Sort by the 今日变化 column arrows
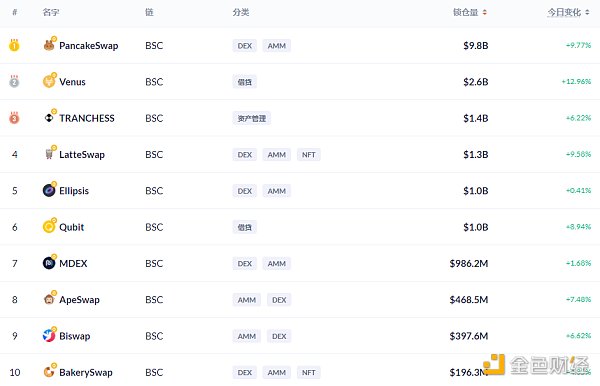 (587, 12)
